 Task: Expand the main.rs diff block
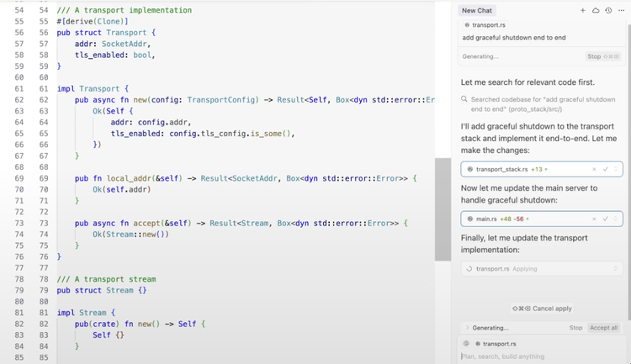616,219
